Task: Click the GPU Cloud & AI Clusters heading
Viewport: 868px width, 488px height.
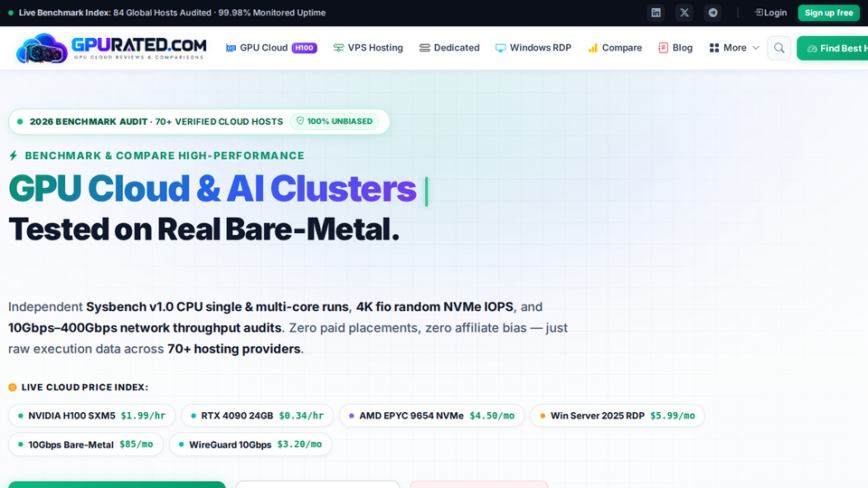Action: coord(212,189)
